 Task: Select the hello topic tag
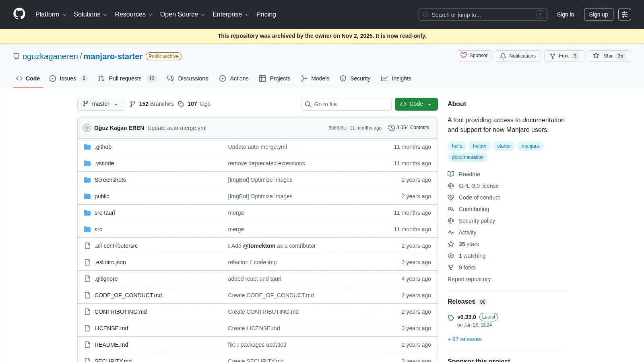click(x=457, y=146)
